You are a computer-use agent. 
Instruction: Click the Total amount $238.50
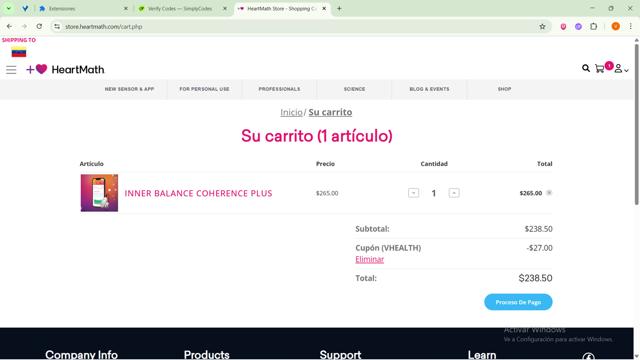point(535,278)
